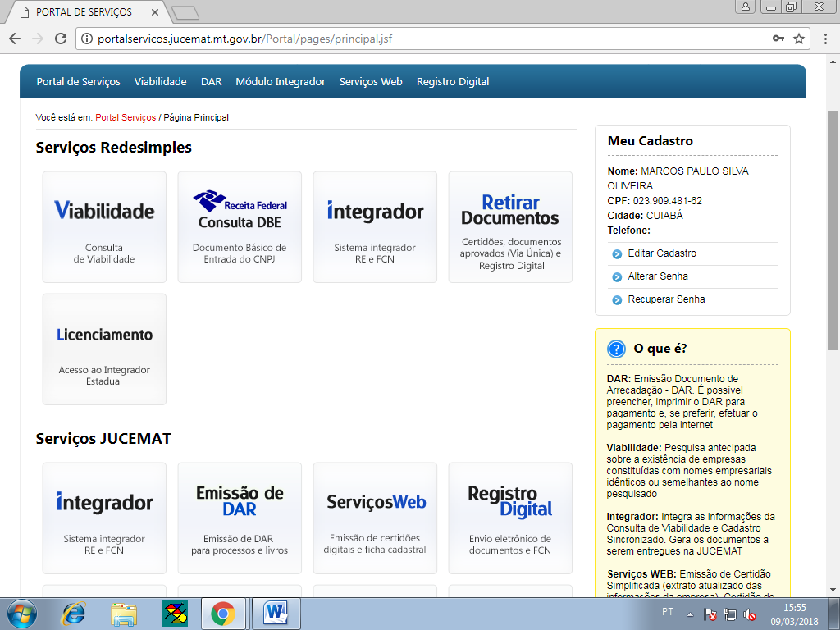Click the Chrome user profile icon
This screenshot has width=840, height=630.
tap(745, 7)
